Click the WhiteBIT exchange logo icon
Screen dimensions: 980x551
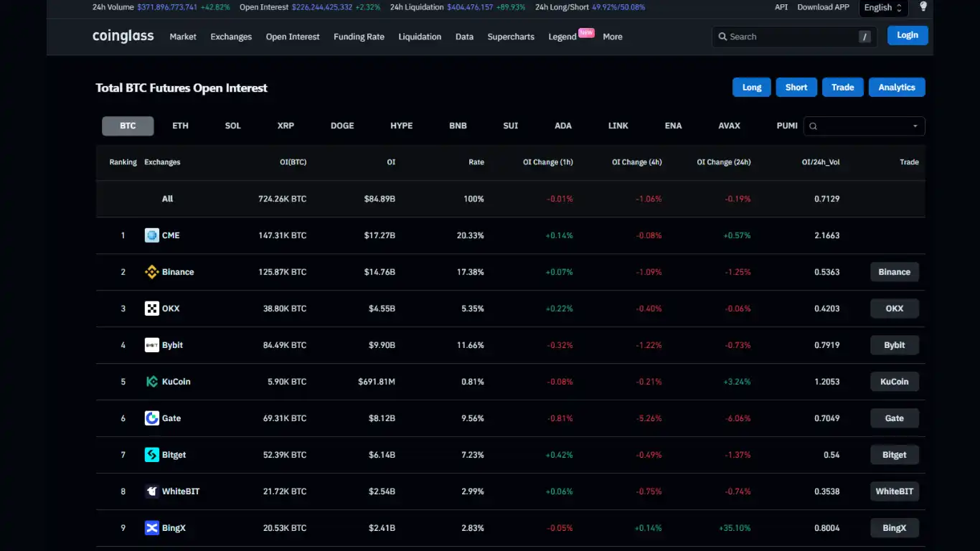click(x=152, y=491)
